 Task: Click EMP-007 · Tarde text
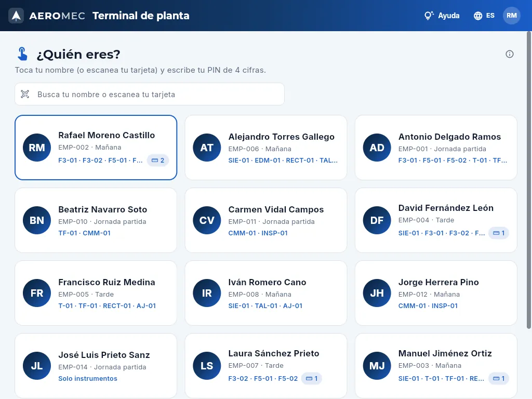[256, 366]
